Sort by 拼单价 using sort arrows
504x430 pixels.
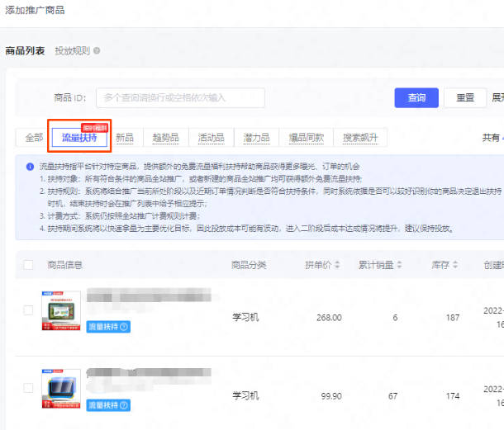pos(337,265)
